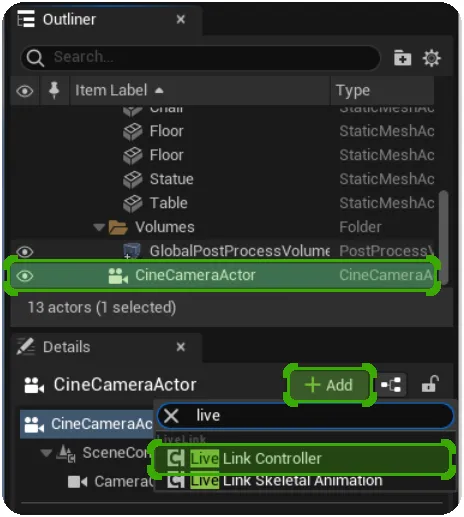Click the component search field containing live
The image size is (464, 517).
tap(305, 416)
